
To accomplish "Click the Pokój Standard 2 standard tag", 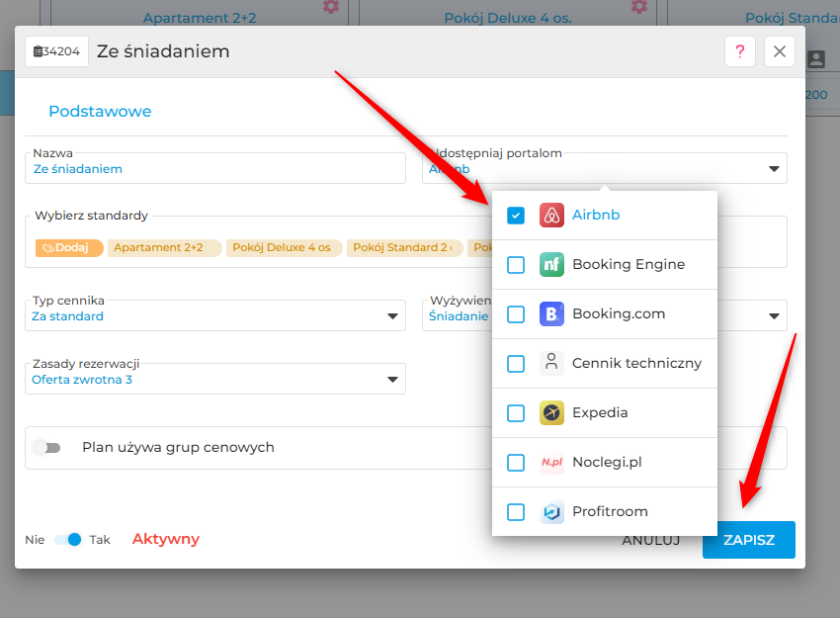I will pyautogui.click(x=404, y=247).
